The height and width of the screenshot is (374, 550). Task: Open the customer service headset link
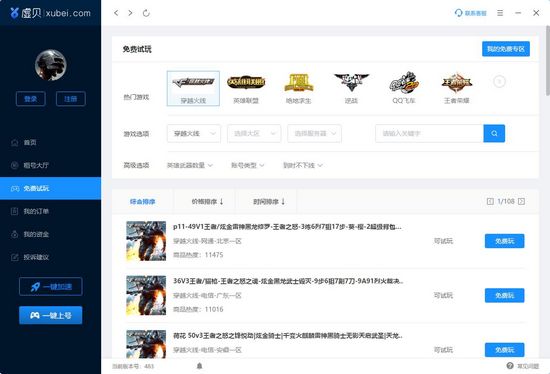470,13
